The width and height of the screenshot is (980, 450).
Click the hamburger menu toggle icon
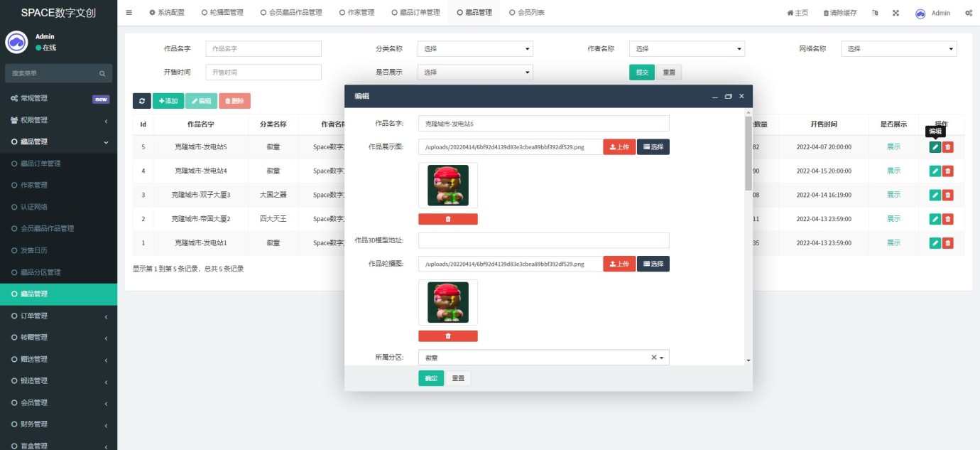129,13
